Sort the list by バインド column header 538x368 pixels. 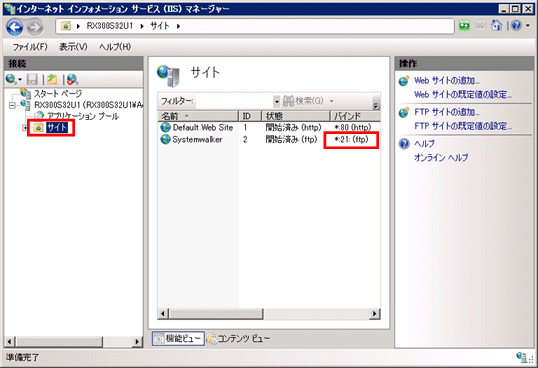pyautogui.click(x=355, y=116)
